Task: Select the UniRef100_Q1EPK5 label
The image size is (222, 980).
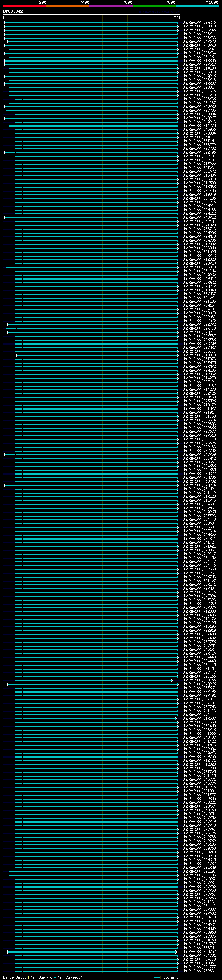Action: 199,787
